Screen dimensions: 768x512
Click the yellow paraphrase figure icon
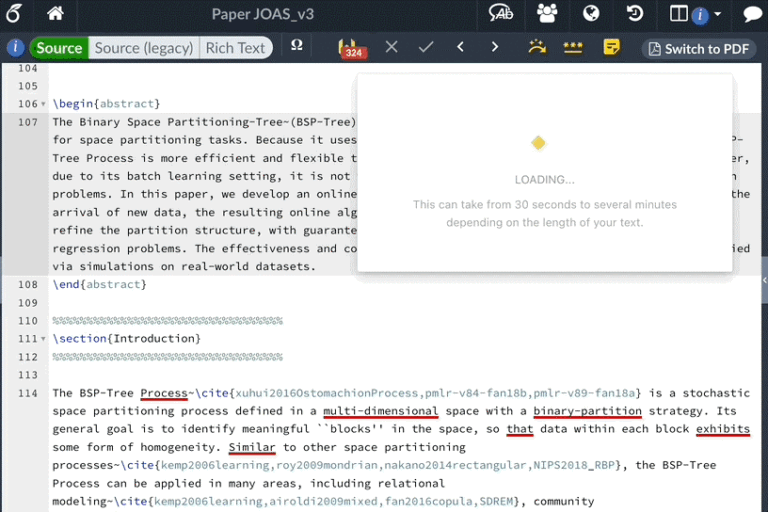537,47
